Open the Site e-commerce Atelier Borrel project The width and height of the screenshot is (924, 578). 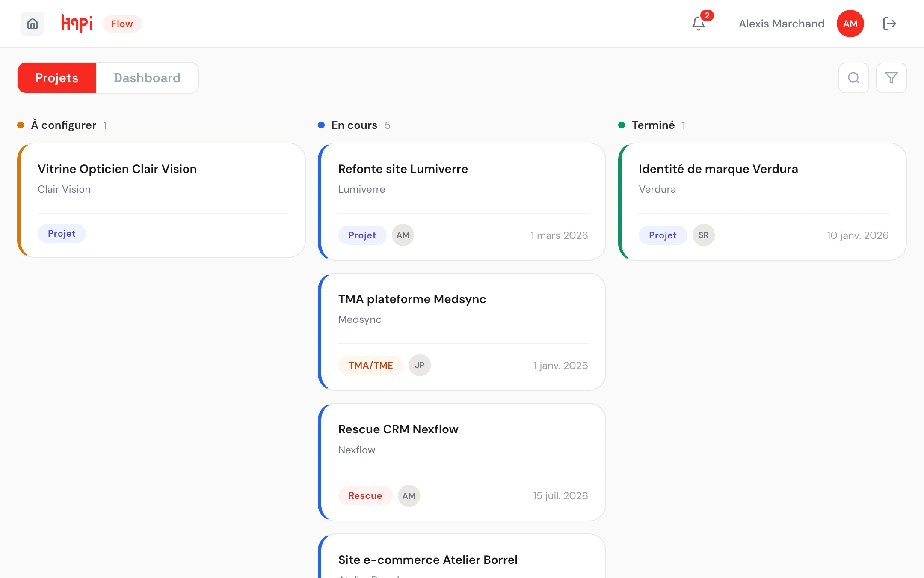(462, 556)
